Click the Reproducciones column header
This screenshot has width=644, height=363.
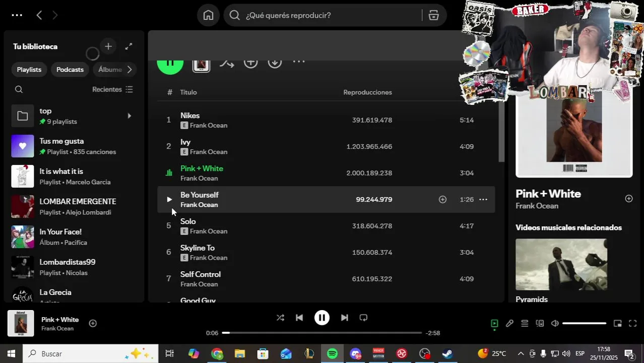click(367, 92)
